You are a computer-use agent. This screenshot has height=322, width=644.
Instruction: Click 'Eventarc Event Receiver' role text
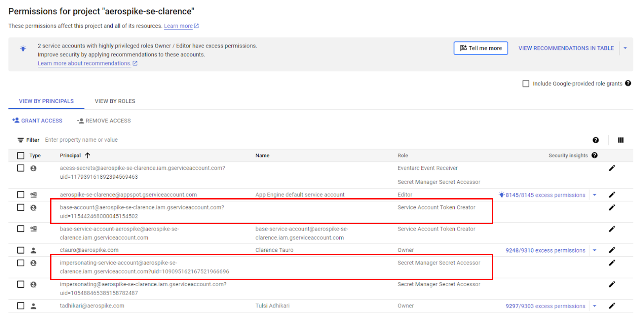coord(428,168)
